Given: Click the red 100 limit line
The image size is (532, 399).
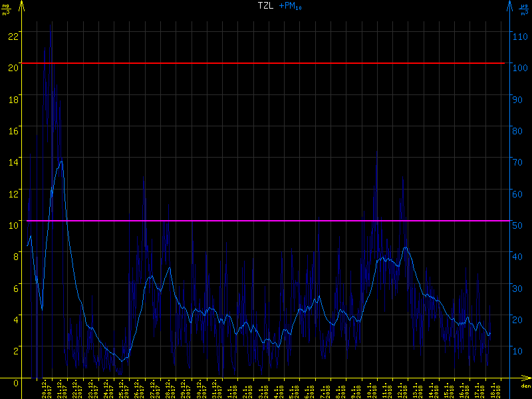Looking at the screenshot, I should 266,63.
